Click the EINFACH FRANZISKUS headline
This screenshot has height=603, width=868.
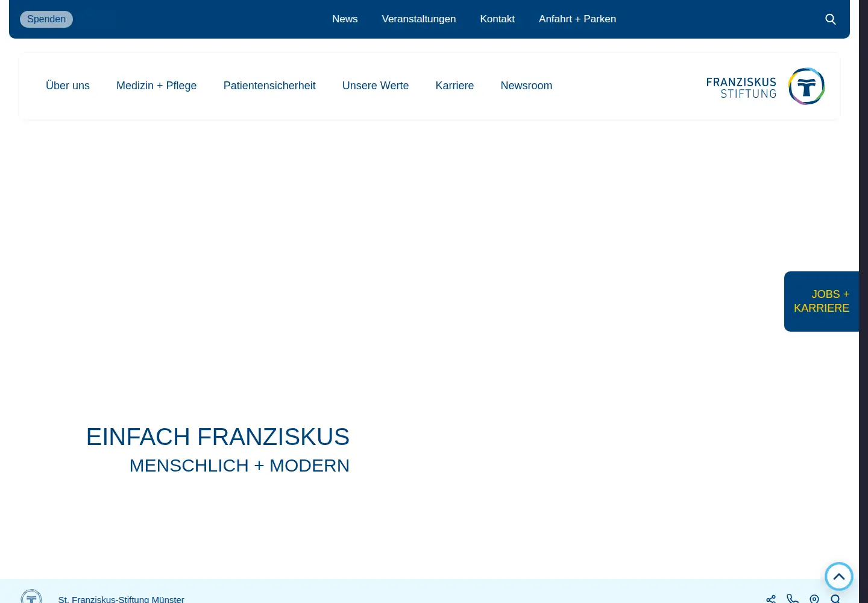[218, 437]
